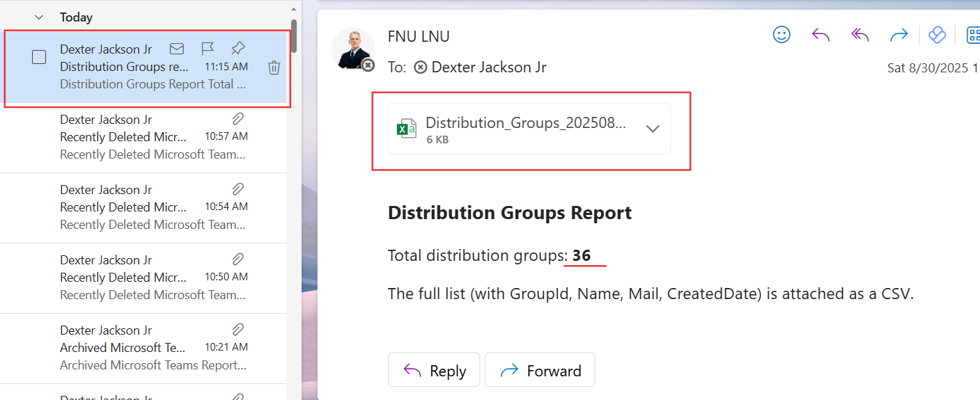Tick the checkbox on the Distribution Groups email
Viewport: 980px width, 400px height.
click(39, 58)
